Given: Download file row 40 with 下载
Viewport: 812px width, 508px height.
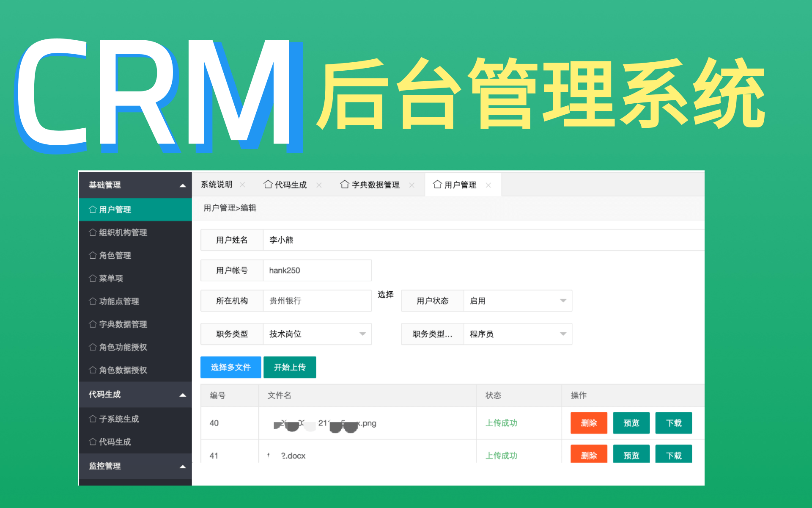Looking at the screenshot, I should click(x=674, y=423).
